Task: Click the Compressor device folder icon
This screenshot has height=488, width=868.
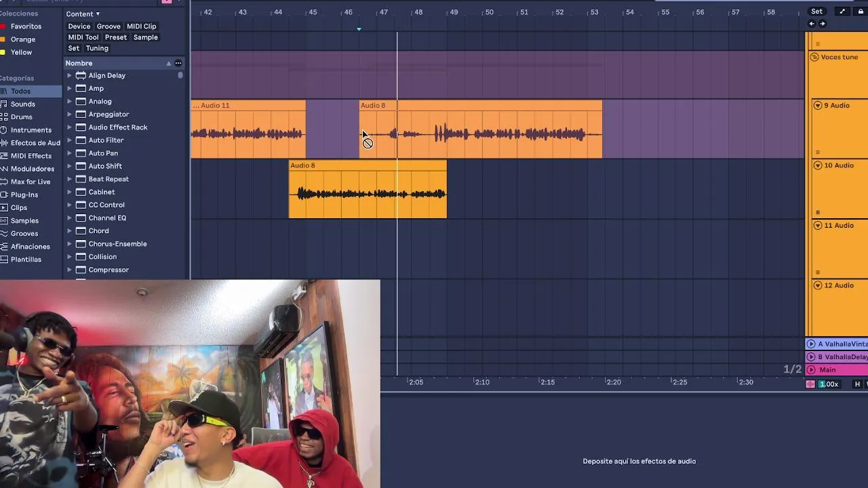Action: click(x=81, y=270)
